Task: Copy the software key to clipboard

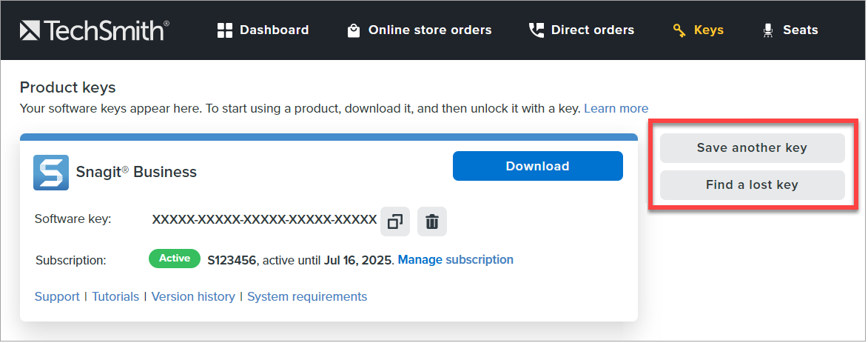Action: [x=395, y=222]
